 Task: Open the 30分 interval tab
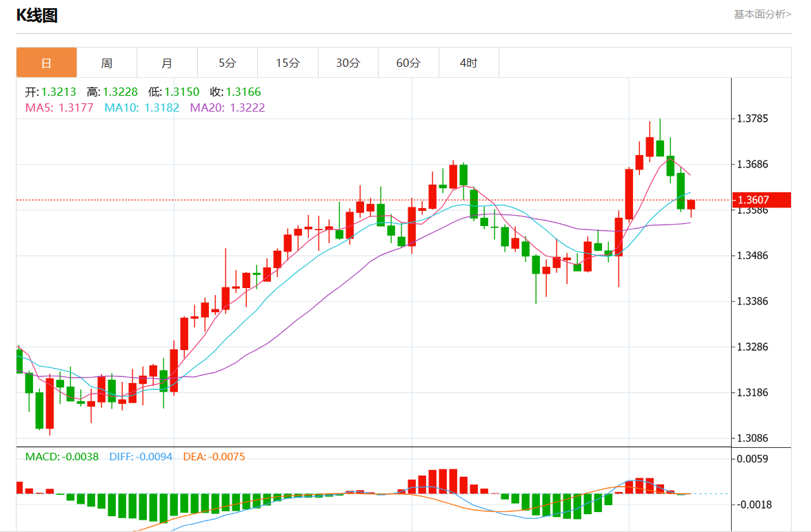click(348, 63)
